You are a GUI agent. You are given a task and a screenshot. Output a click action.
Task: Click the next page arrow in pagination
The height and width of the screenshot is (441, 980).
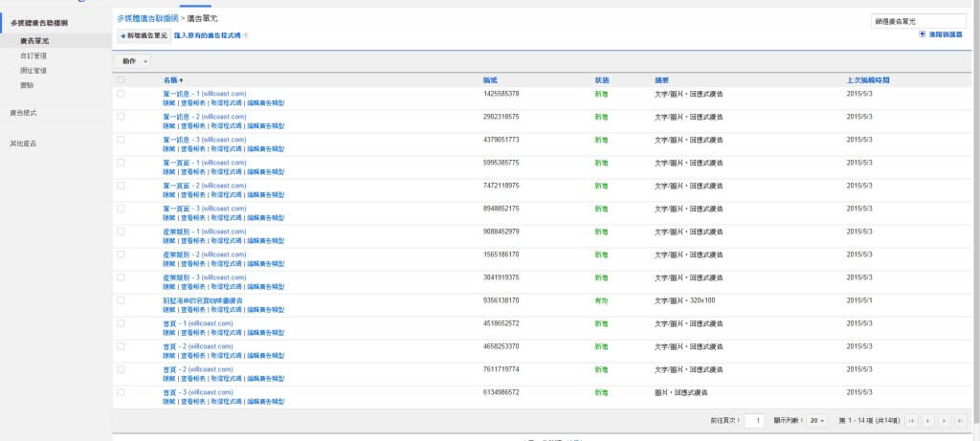tap(944, 420)
